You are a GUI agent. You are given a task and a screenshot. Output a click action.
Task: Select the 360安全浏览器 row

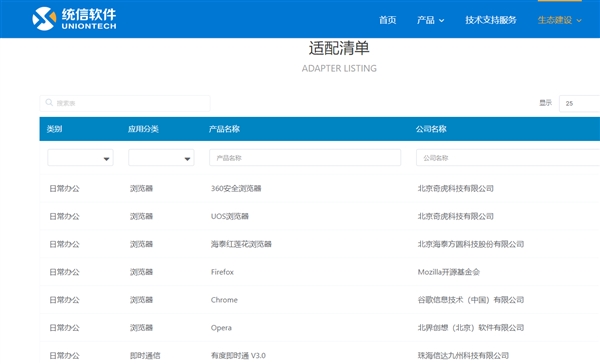click(320, 188)
